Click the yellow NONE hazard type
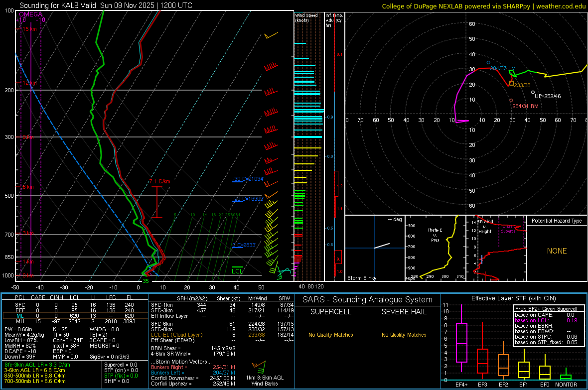 tap(557, 251)
